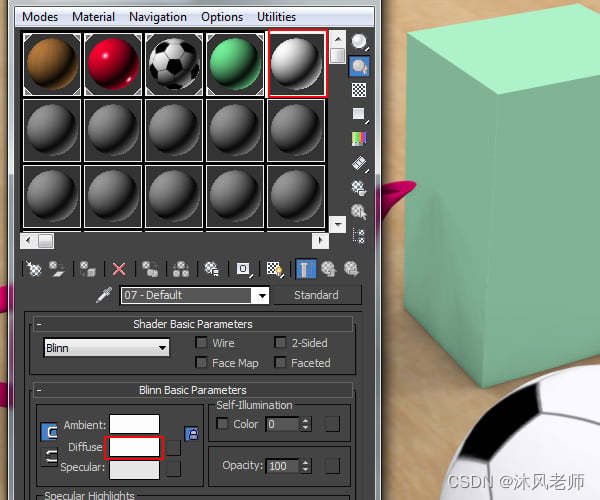Select the green material sample slot
Image resolution: width=600 pixels, height=500 pixels.
pos(235,64)
